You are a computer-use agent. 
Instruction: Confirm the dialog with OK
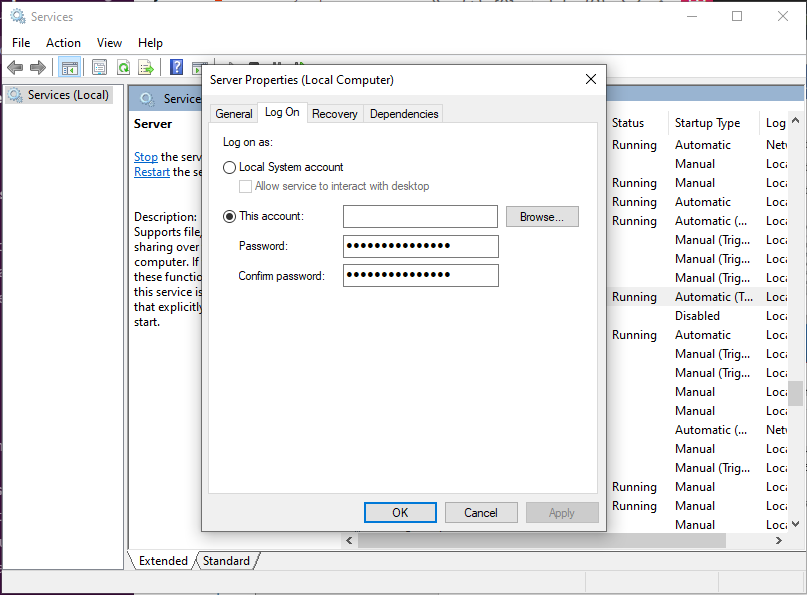(400, 513)
